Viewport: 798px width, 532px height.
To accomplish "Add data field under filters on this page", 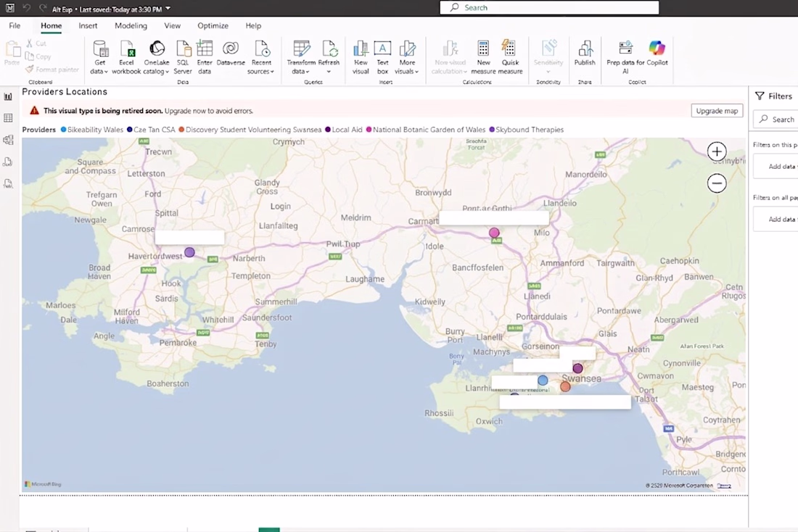I will point(776,167).
